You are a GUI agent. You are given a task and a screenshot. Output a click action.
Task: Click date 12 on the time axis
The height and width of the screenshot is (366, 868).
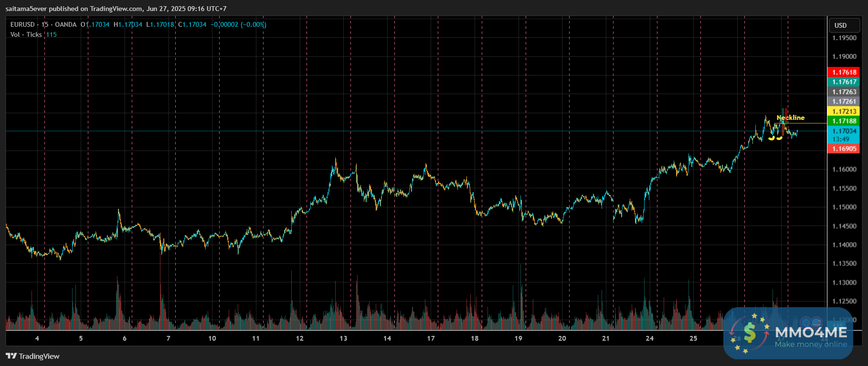point(299,338)
